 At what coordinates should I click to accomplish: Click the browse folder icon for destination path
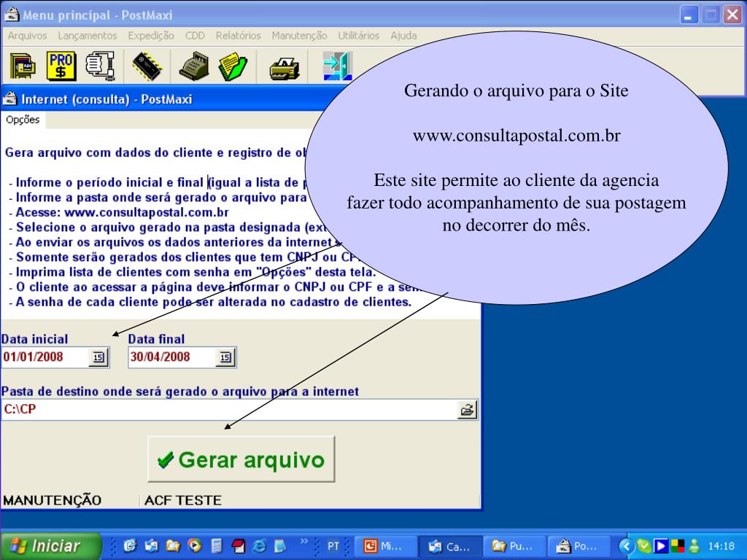[468, 410]
